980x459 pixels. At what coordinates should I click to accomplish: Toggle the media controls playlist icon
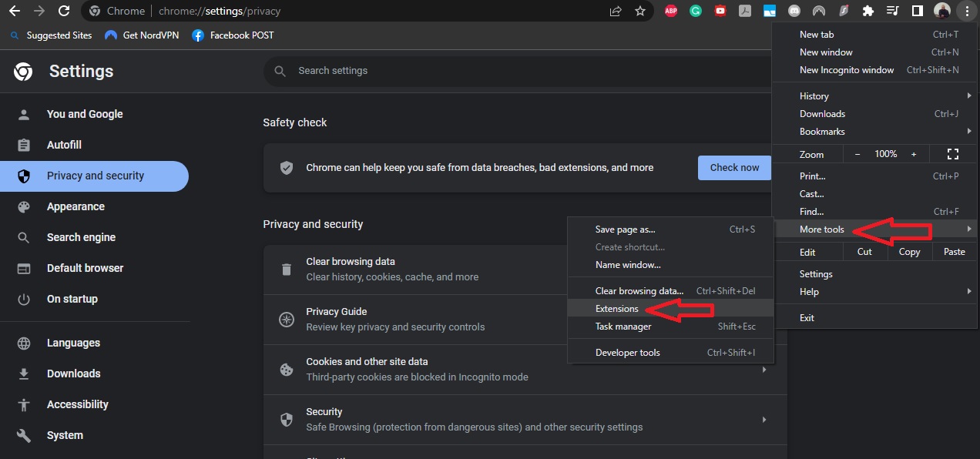tap(893, 11)
